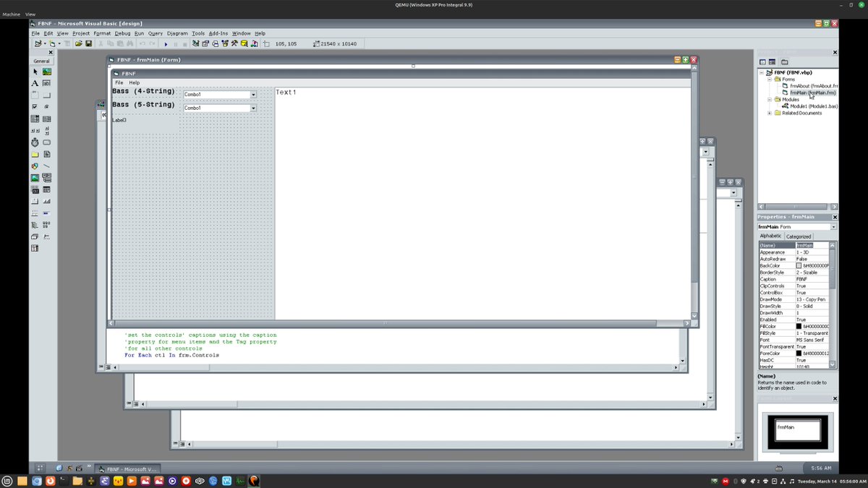Open the Project menu in Visual Basic
Screen dimensions: 868x488
[81, 33]
